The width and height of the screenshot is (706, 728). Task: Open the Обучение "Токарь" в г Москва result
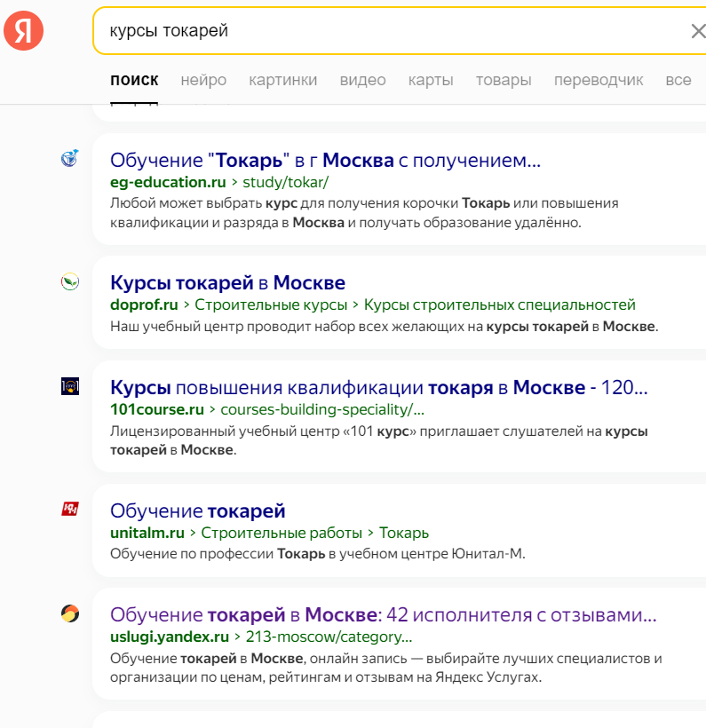point(325,161)
